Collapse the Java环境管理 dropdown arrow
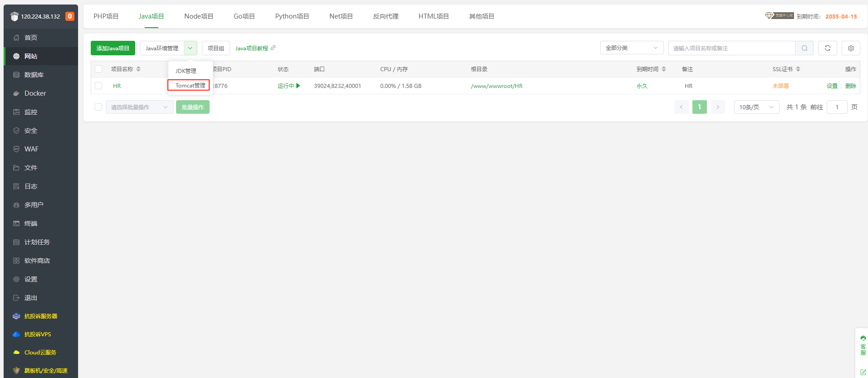The width and height of the screenshot is (868, 378). 190,48
